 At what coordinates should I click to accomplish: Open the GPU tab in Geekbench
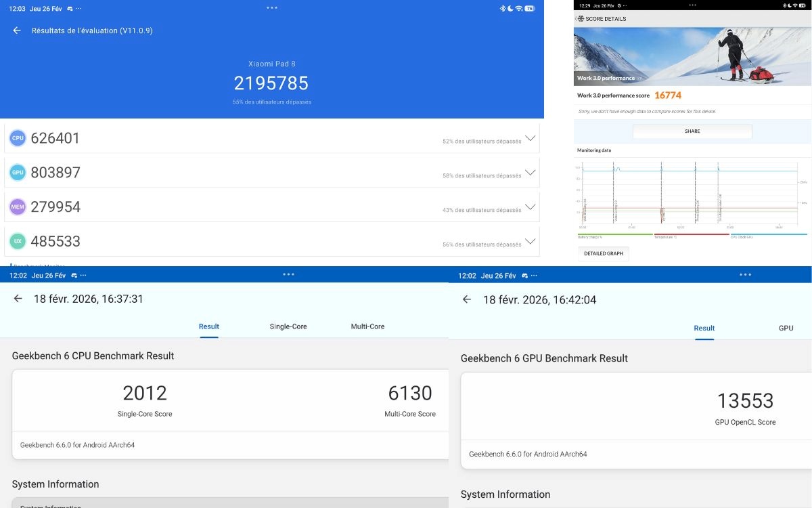[786, 328]
